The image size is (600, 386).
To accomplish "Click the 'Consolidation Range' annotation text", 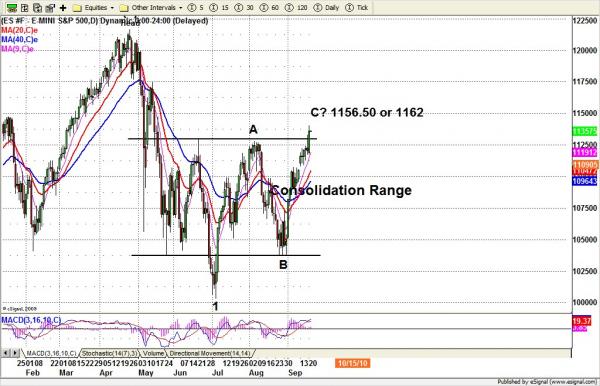I will [341, 190].
